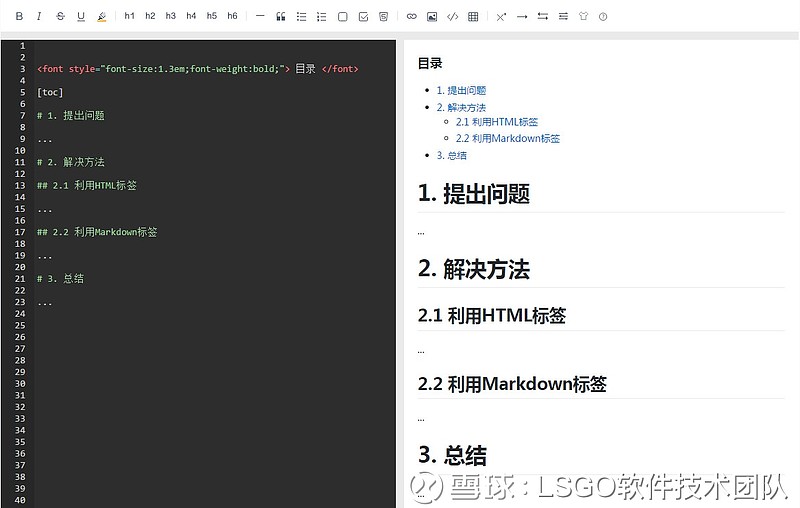800x508 pixels.
Task: Insert a blockquote
Action: point(281,16)
